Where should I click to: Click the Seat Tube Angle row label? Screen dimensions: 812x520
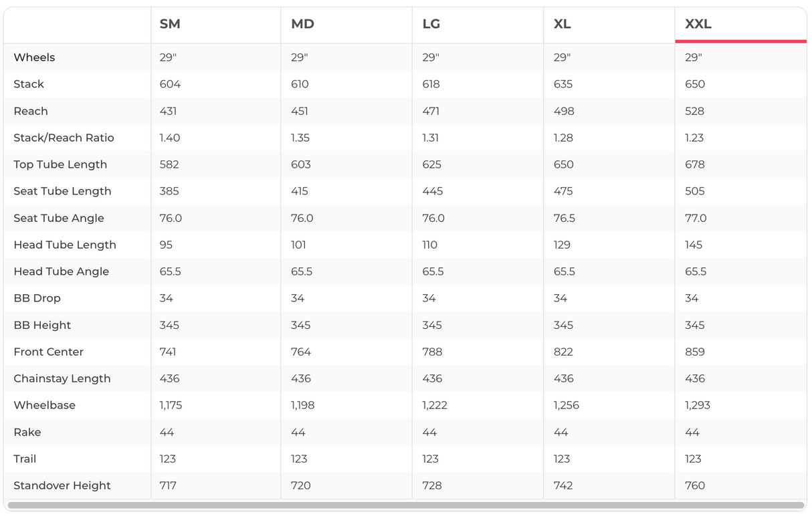pos(59,218)
